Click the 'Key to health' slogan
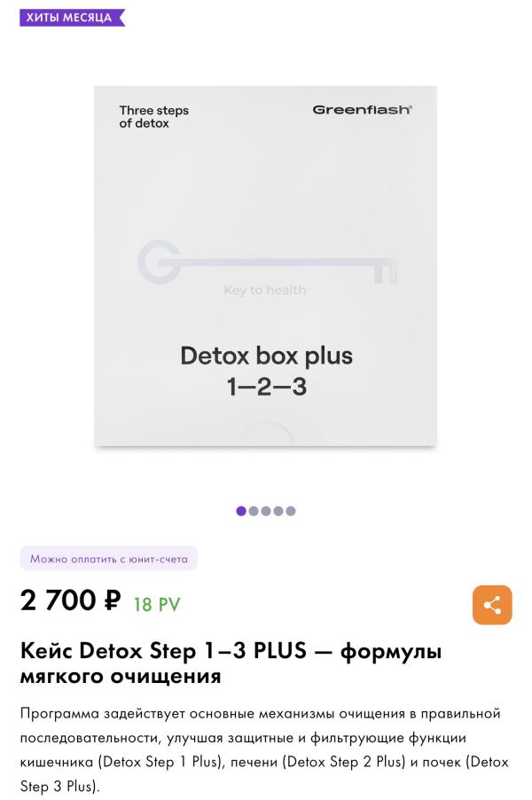Screen dimensions: 532x800 point(265,290)
